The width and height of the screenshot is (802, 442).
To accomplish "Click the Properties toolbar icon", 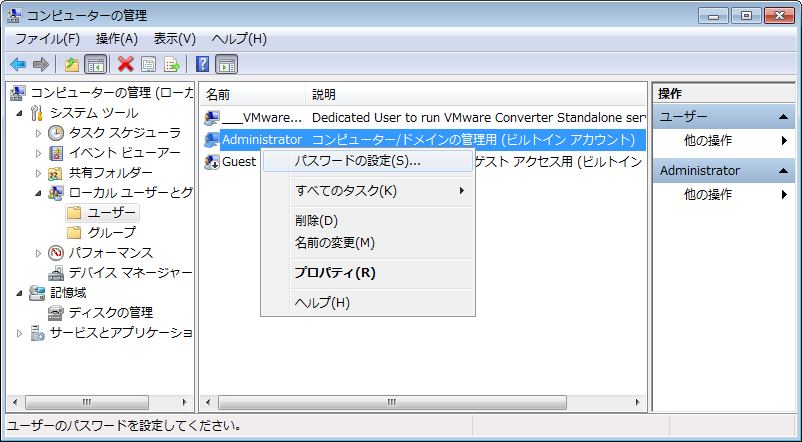I will pyautogui.click(x=148, y=64).
